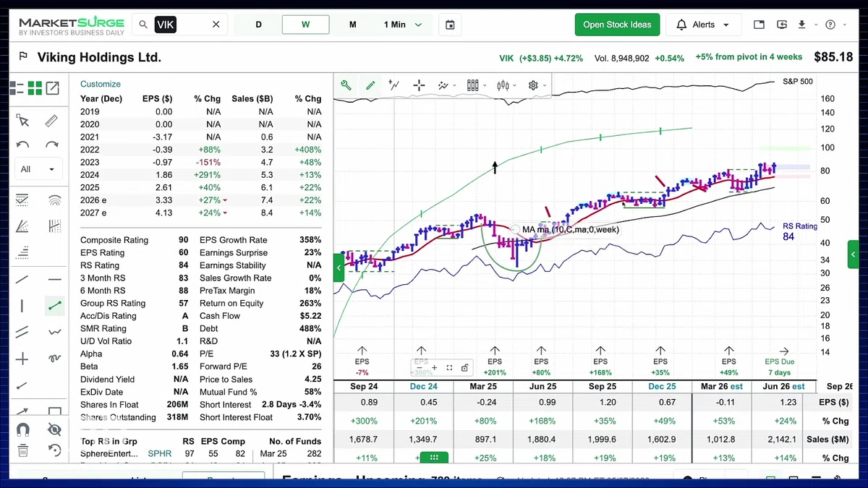
Task: Switch to the Daily D chart tab
Action: [x=258, y=25]
